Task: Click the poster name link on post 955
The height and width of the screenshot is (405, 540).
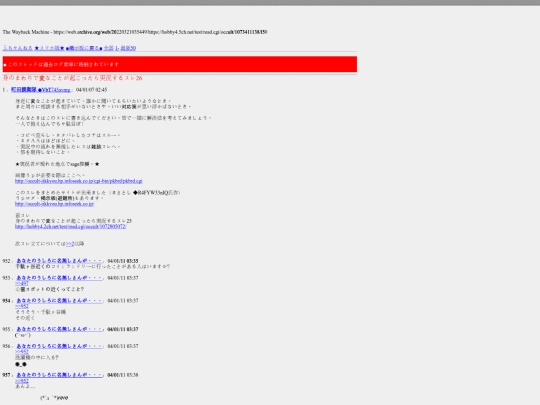Action: pyautogui.click(x=59, y=329)
